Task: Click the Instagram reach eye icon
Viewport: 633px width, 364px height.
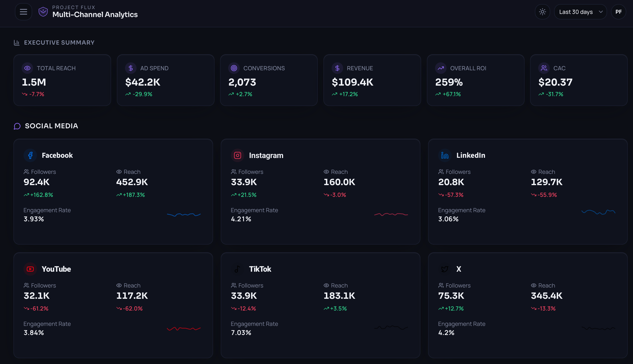Action: tap(326, 172)
